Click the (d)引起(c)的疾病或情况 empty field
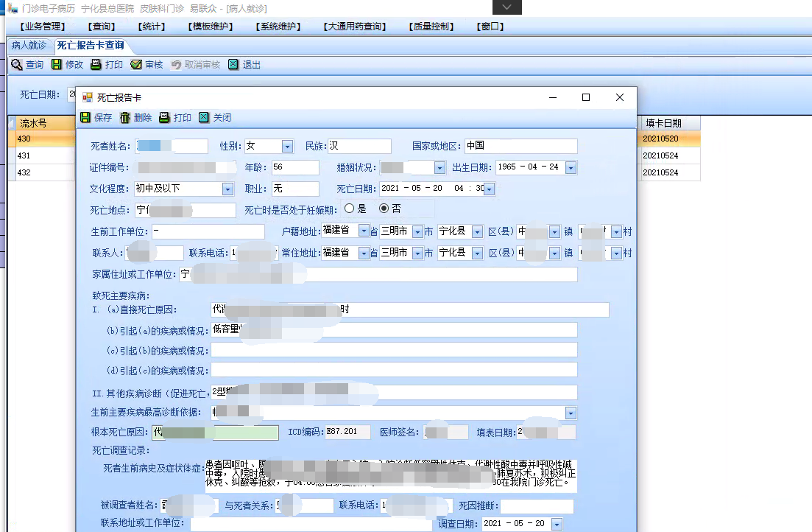 tap(394, 370)
